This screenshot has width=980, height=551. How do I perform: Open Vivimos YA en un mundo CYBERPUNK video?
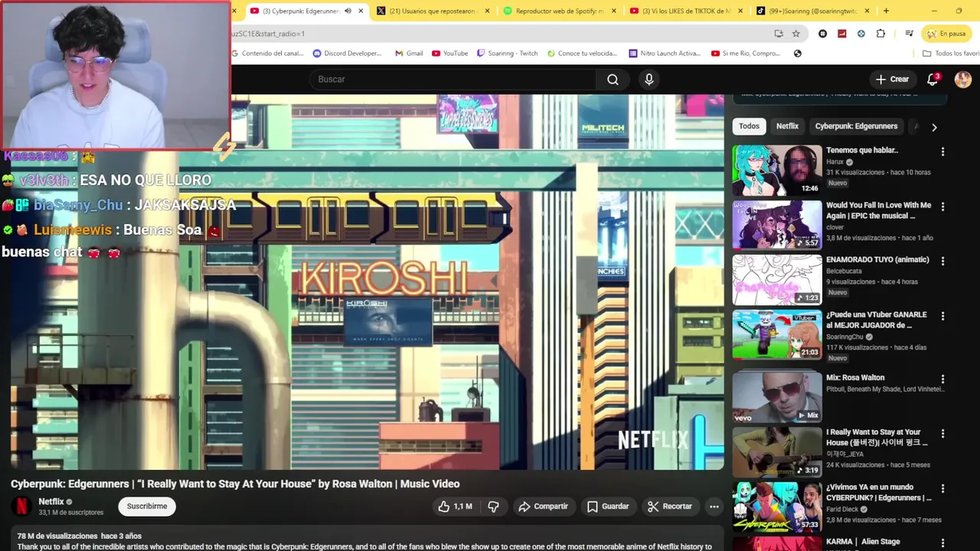pyautogui.click(x=777, y=507)
